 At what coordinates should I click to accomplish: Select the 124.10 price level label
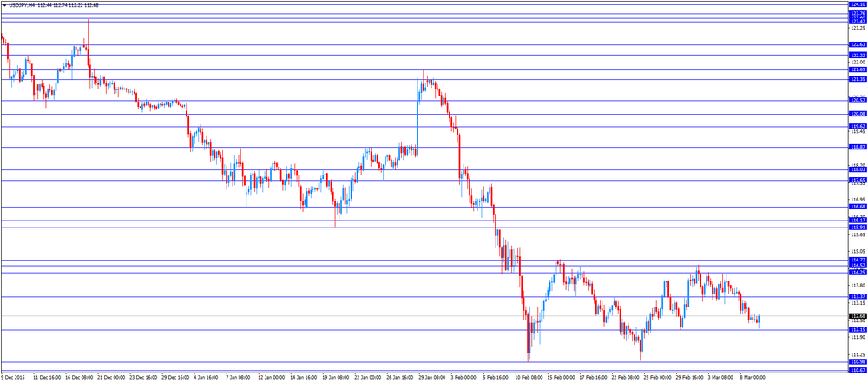858,4
